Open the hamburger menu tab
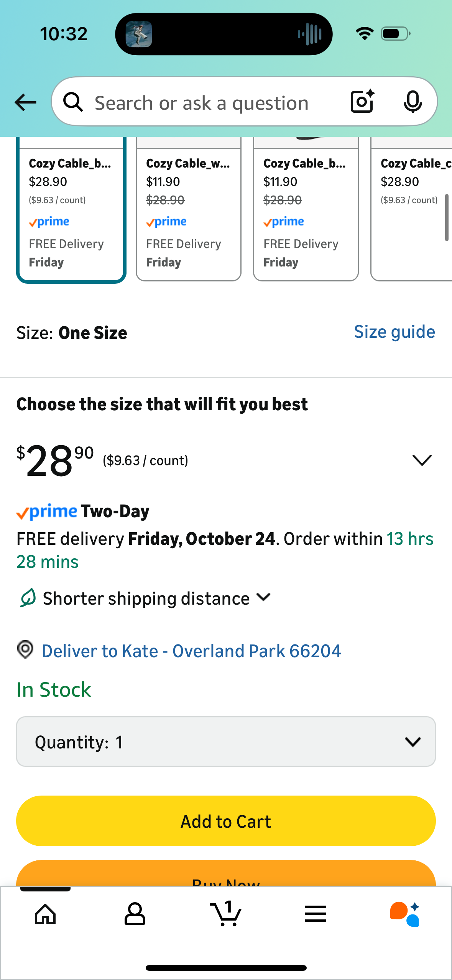This screenshot has width=452, height=980. click(x=316, y=914)
